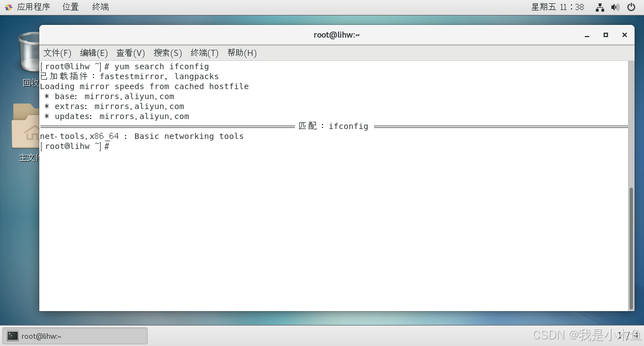Open the 位置 menu in top panel
The height and width of the screenshot is (346, 644).
70,7
